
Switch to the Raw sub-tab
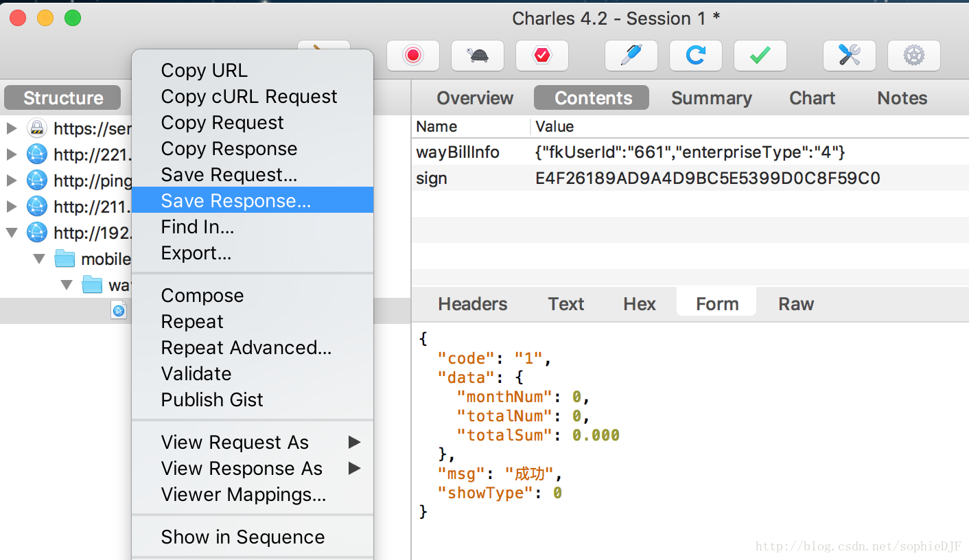[x=796, y=304]
